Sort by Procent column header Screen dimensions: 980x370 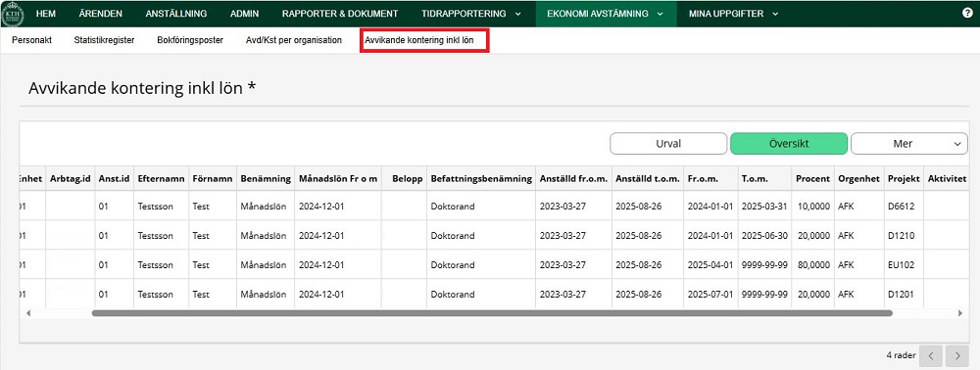point(812,178)
